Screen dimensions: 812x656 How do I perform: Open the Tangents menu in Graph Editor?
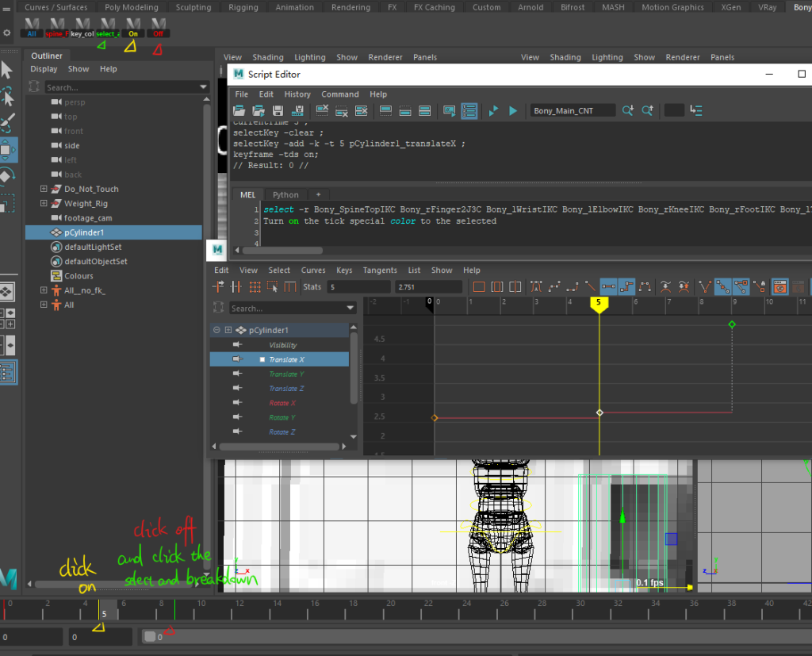(380, 270)
